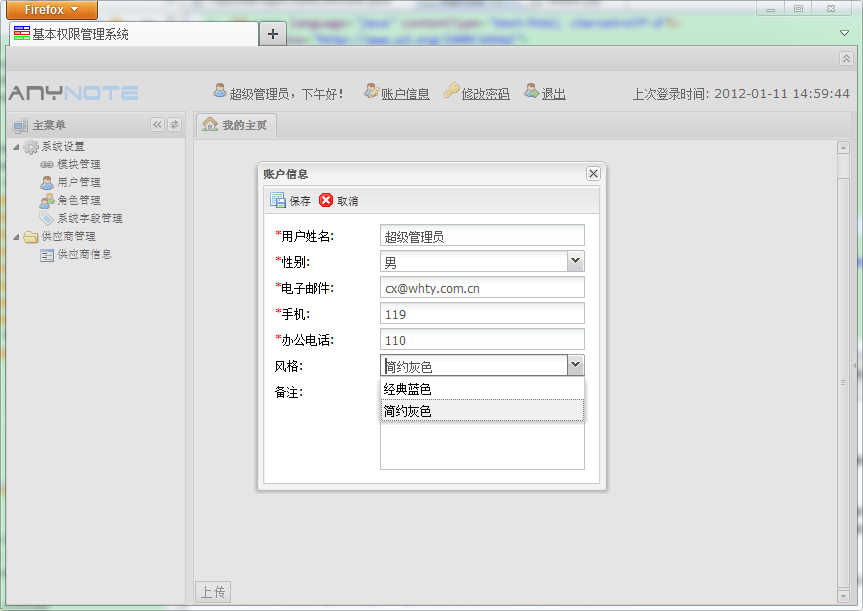
Task: Open the Firefox application menu button
Action: click(x=52, y=9)
